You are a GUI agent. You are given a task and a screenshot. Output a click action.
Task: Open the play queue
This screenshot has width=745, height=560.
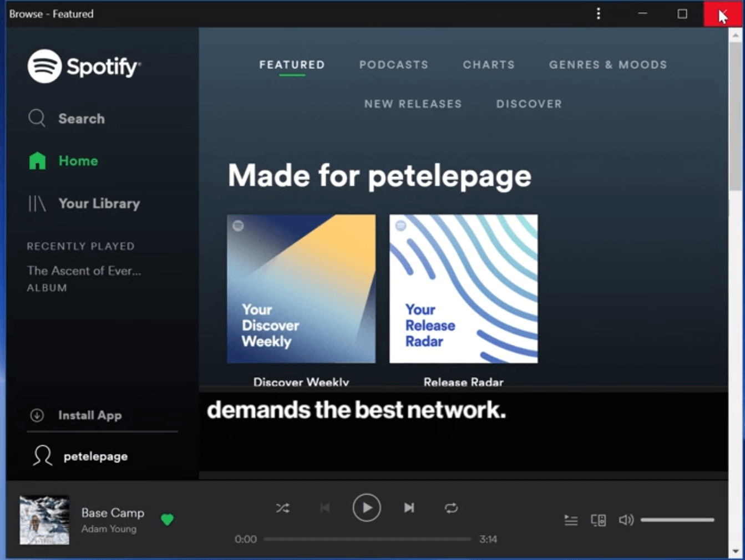click(571, 520)
